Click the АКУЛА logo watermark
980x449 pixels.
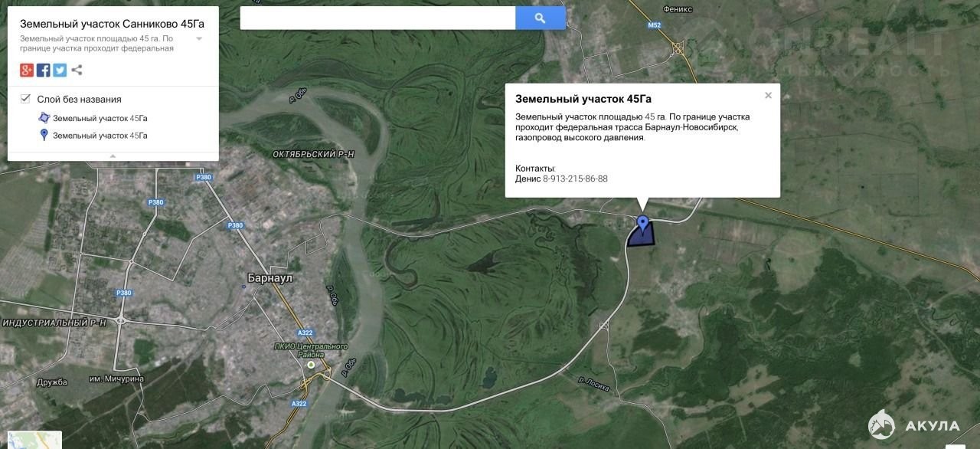[x=914, y=425]
